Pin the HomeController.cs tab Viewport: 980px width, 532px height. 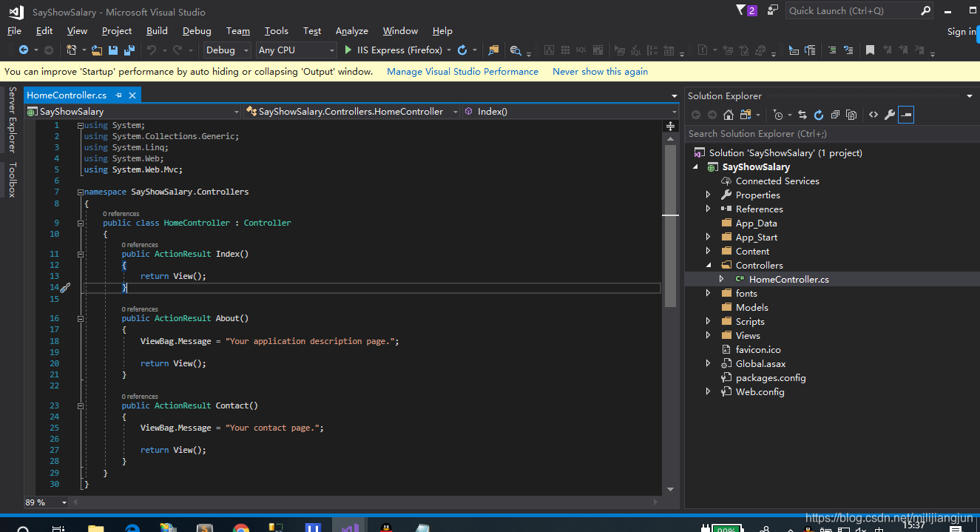point(119,95)
